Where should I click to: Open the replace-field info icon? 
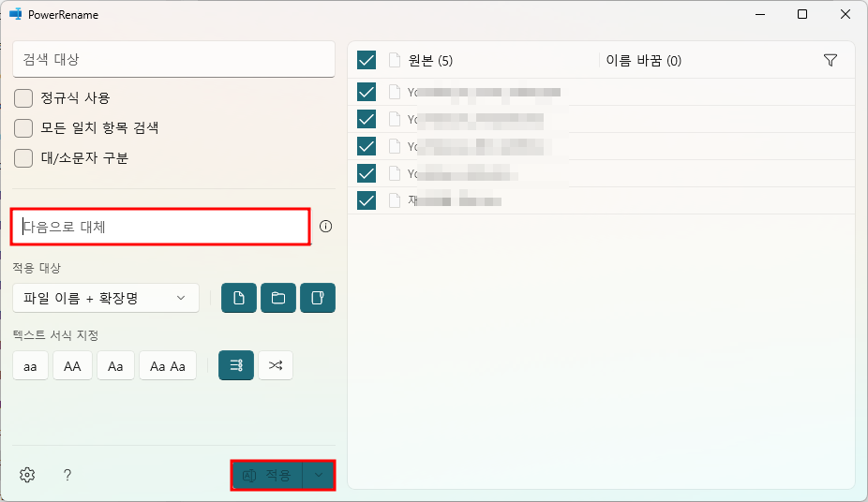coord(325,226)
